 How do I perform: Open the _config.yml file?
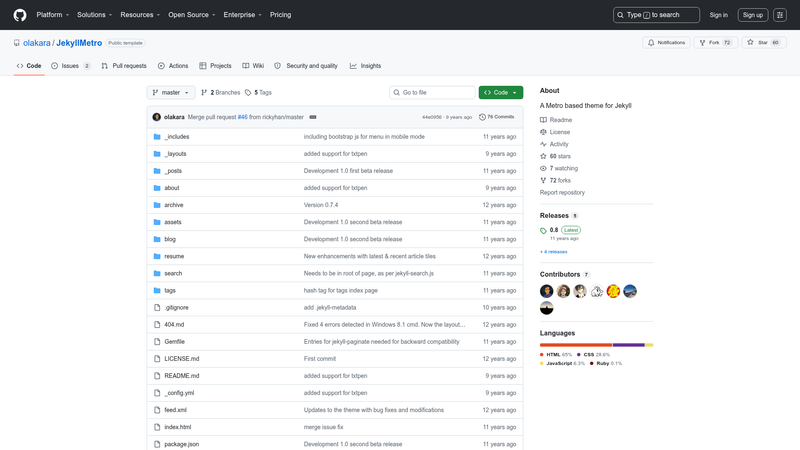179,393
